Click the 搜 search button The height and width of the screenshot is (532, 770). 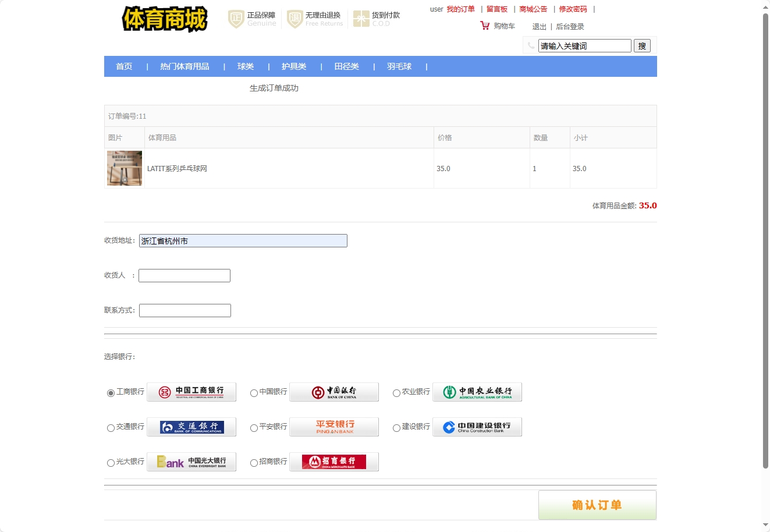pyautogui.click(x=641, y=45)
